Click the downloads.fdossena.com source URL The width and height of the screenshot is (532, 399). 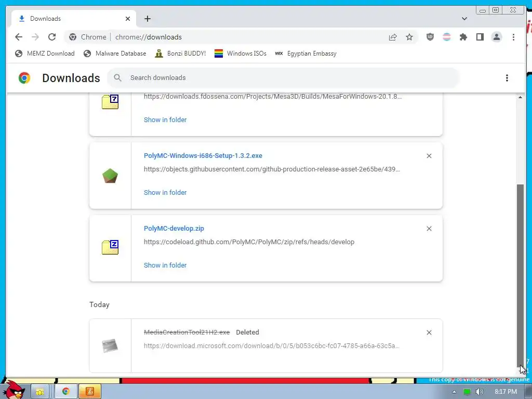point(273,96)
